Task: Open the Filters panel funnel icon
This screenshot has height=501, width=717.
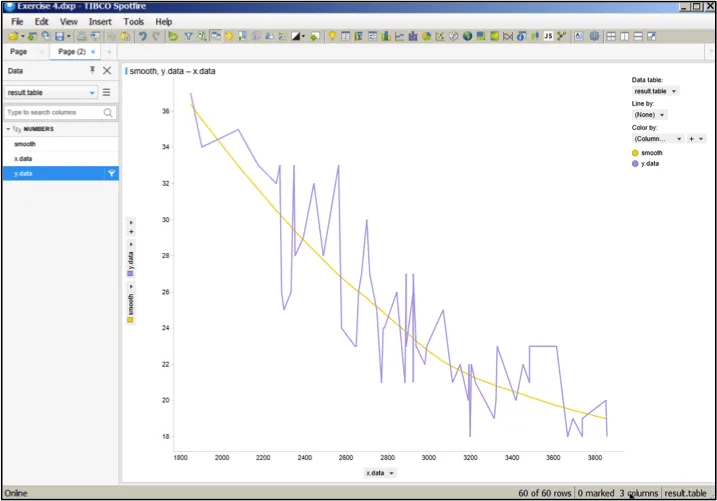Action: 188,36
